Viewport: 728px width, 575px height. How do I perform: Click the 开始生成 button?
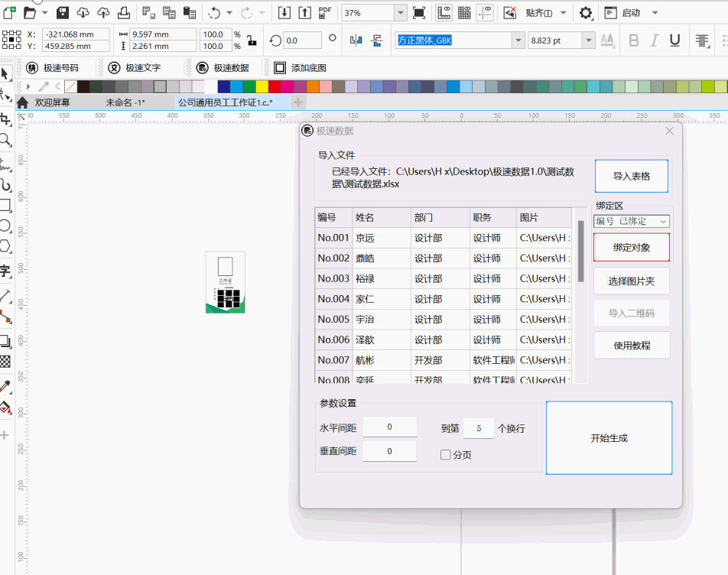tap(609, 438)
